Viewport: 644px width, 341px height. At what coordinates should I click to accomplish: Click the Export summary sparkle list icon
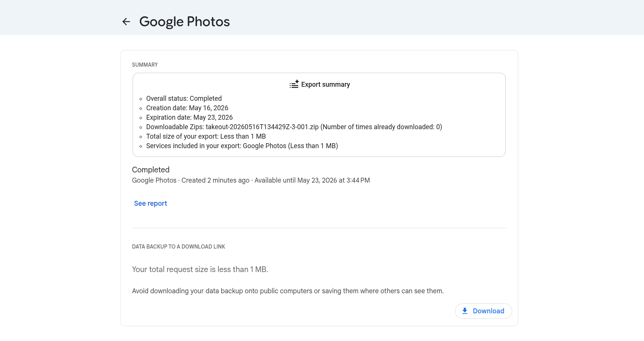(294, 84)
